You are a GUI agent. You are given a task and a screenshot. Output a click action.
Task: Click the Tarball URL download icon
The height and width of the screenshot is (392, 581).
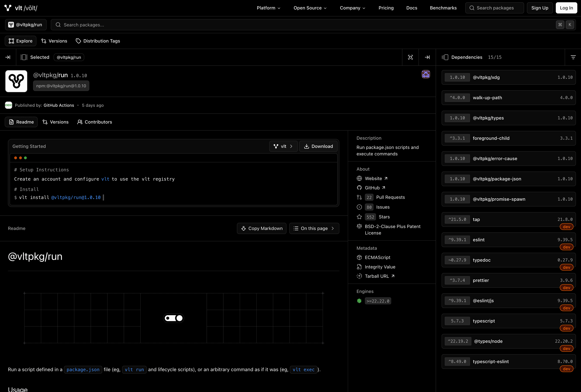tap(359, 276)
